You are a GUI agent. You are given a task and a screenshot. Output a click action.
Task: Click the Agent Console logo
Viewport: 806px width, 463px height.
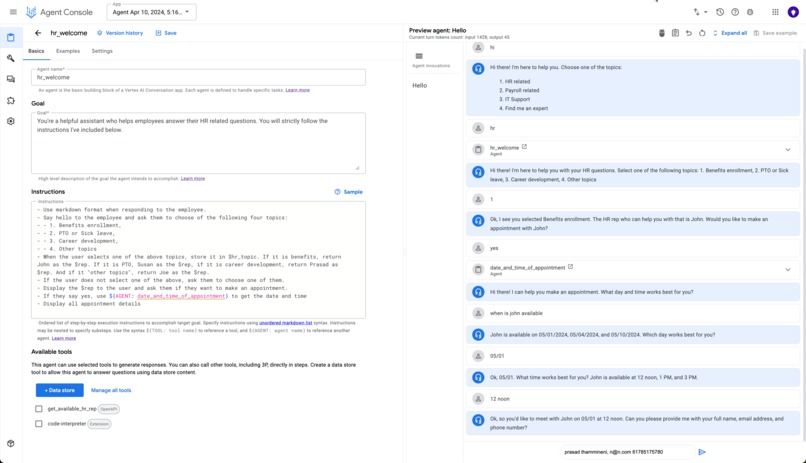[x=59, y=12]
